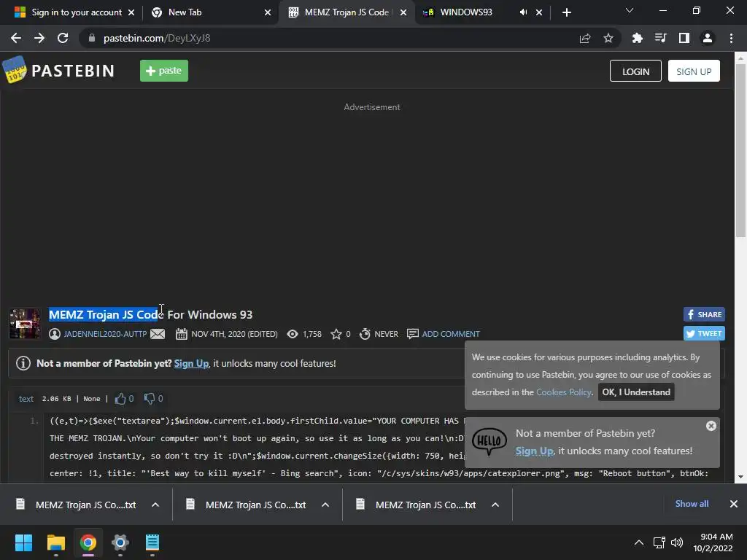Viewport: 747px width, 560px height.
Task: Open the JADENNEIL2020-AUTTP user profile
Action: click(x=105, y=334)
